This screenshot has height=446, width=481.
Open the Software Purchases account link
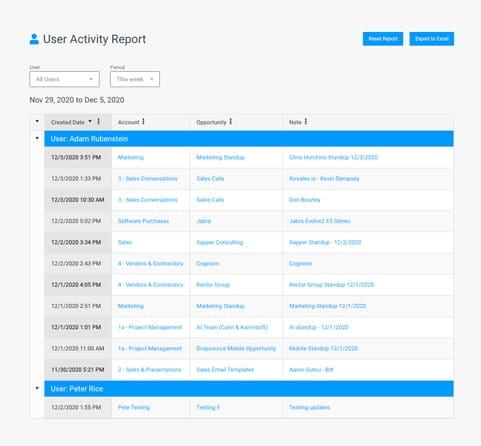click(143, 221)
